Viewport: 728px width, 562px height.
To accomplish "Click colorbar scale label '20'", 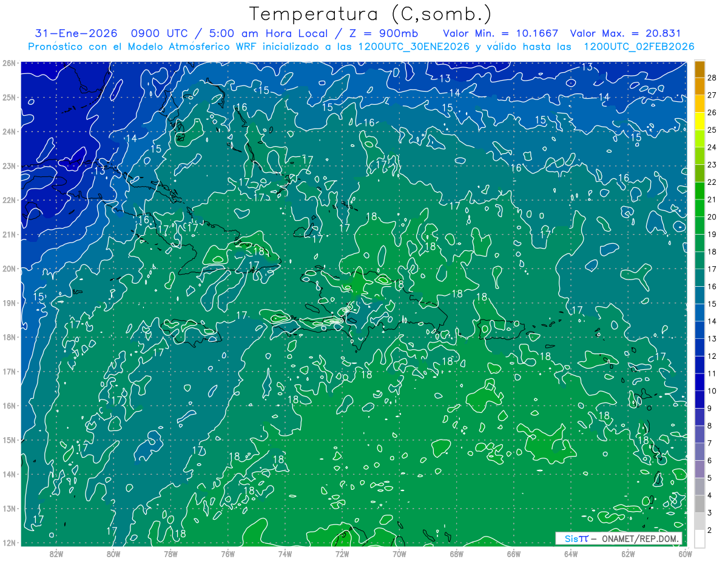I will click(x=712, y=217).
